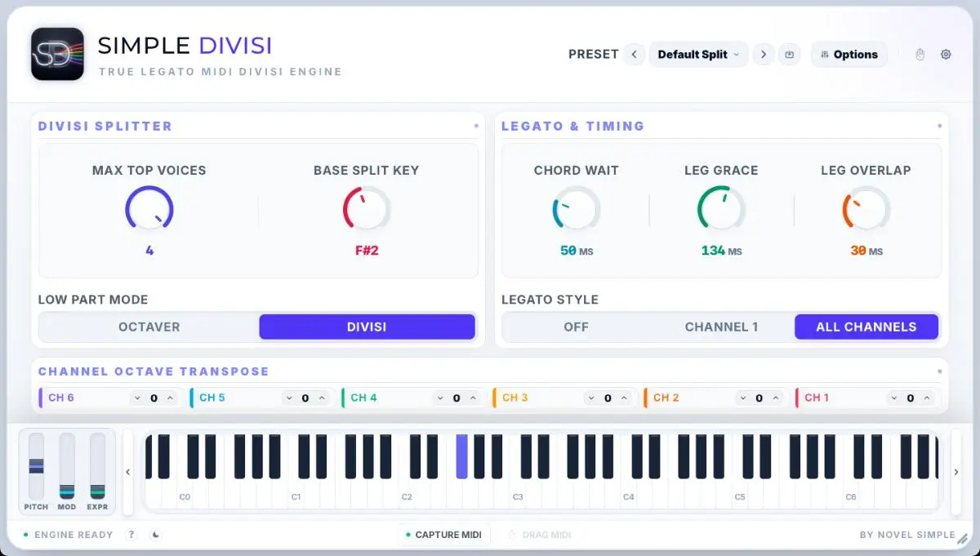Viewport: 980px width, 556px height.
Task: Click the CH 1 channel label
Action: [x=817, y=398]
